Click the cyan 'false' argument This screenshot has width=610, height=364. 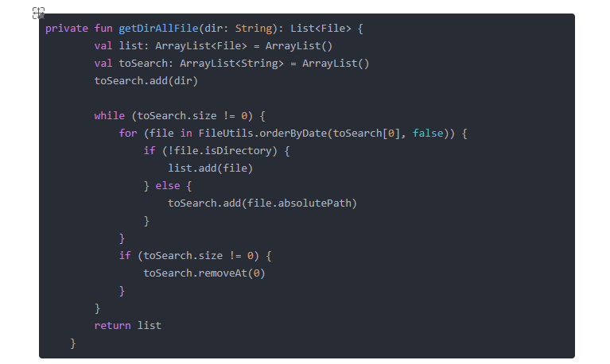(x=428, y=134)
